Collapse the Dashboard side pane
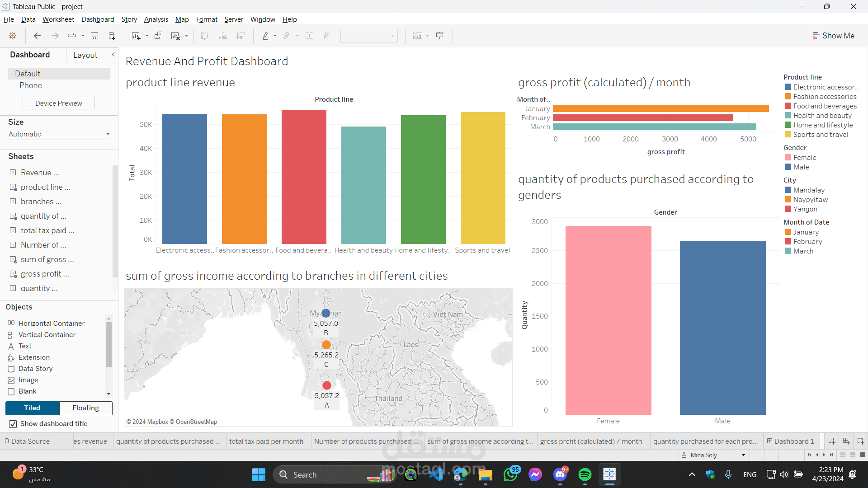This screenshot has width=868, height=488. (113, 55)
